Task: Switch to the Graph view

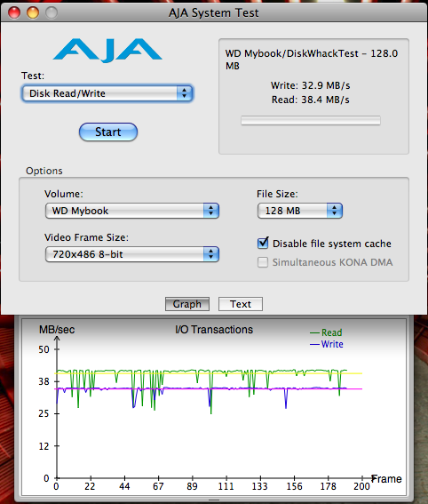Action: pyautogui.click(x=187, y=304)
